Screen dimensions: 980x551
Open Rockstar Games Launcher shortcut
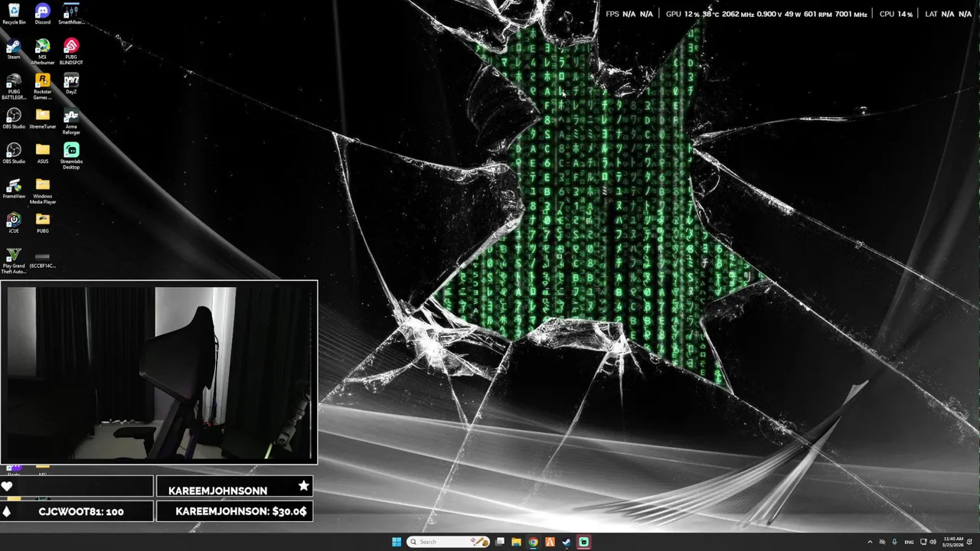[x=43, y=87]
